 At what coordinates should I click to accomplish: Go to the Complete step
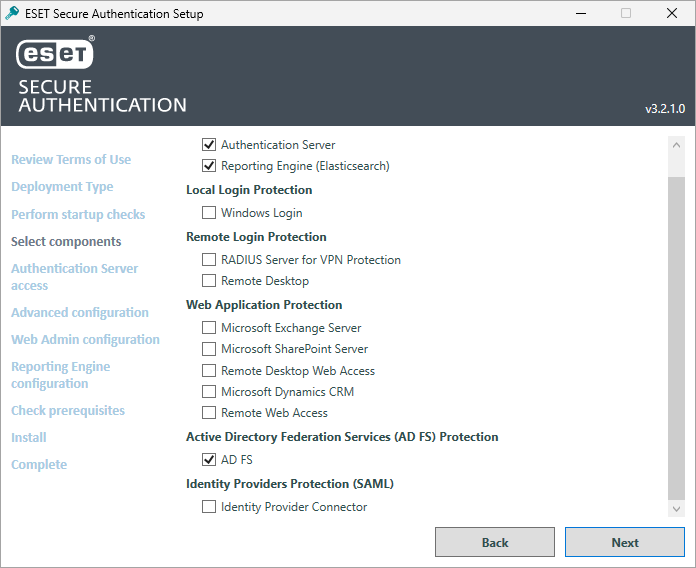click(x=39, y=465)
